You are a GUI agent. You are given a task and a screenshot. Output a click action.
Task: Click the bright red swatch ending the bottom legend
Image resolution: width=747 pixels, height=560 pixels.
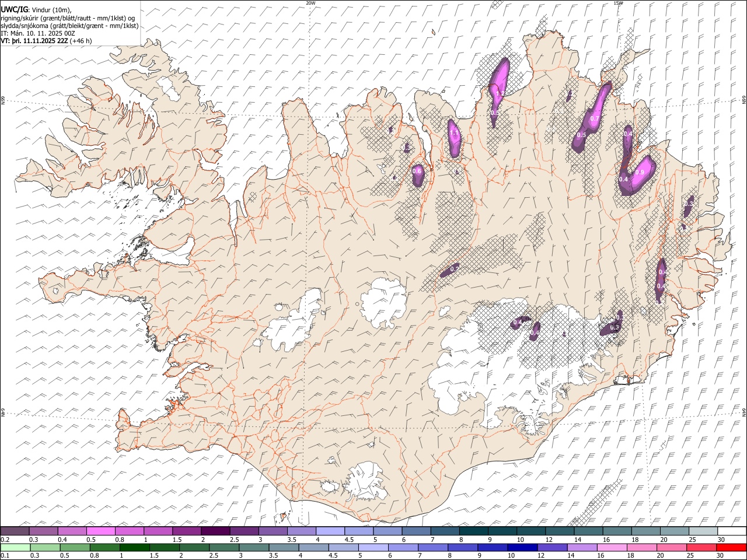(732, 547)
